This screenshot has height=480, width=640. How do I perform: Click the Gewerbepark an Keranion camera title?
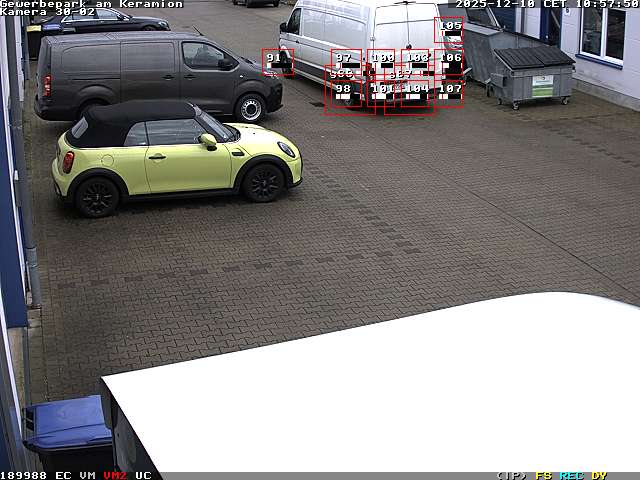tap(92, 4)
